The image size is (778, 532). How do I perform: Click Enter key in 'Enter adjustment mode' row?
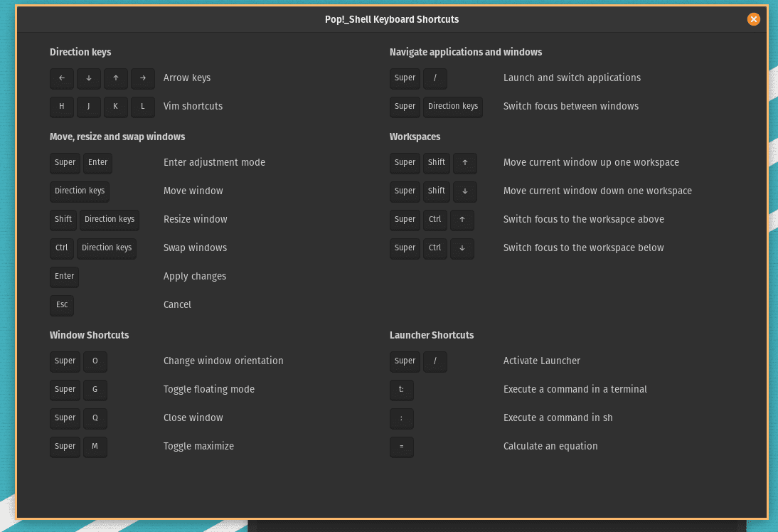97,163
